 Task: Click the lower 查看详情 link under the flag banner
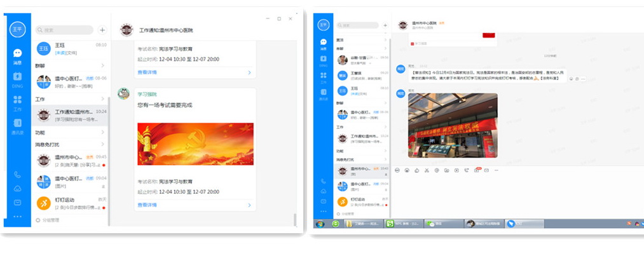click(x=147, y=205)
